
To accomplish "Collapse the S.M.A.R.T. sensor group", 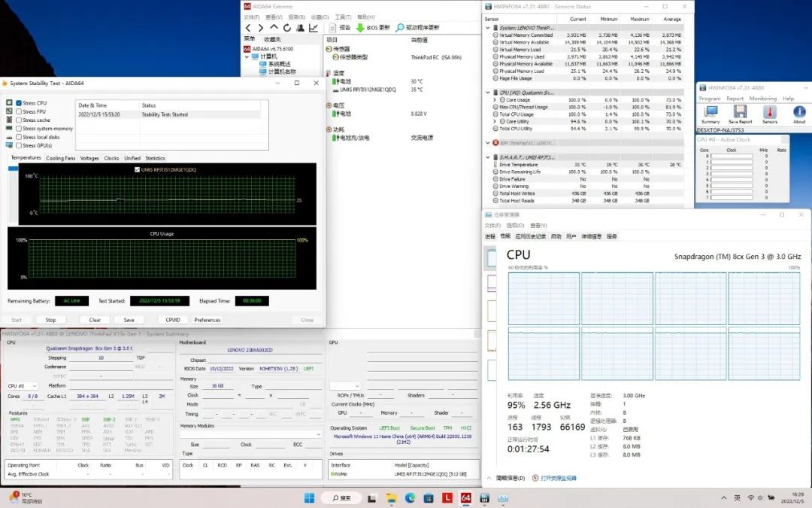I will (487, 157).
